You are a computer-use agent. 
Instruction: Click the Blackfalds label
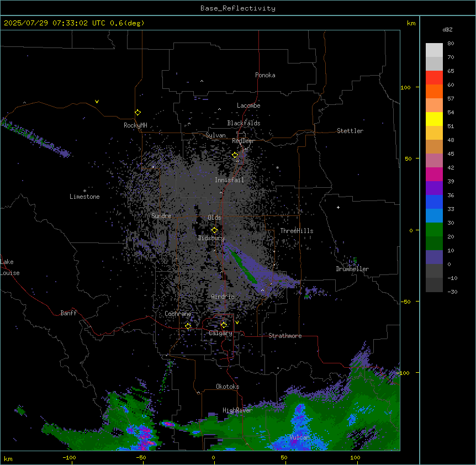(x=244, y=123)
